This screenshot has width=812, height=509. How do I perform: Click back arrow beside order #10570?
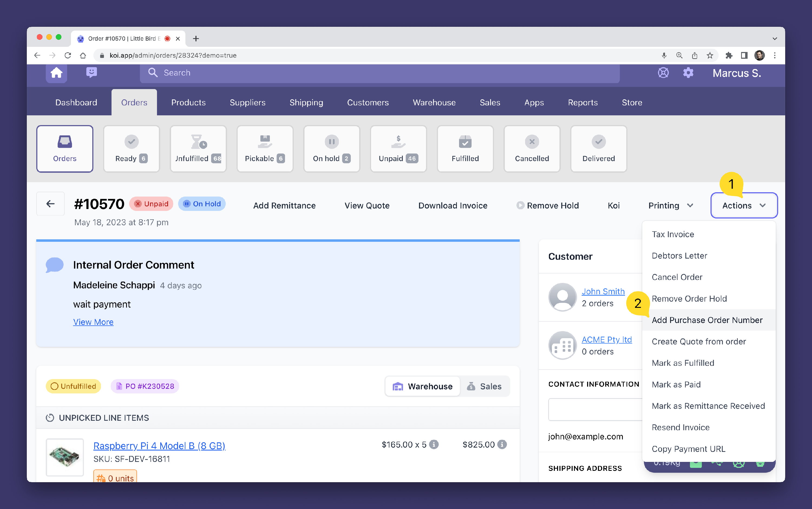pos(50,204)
